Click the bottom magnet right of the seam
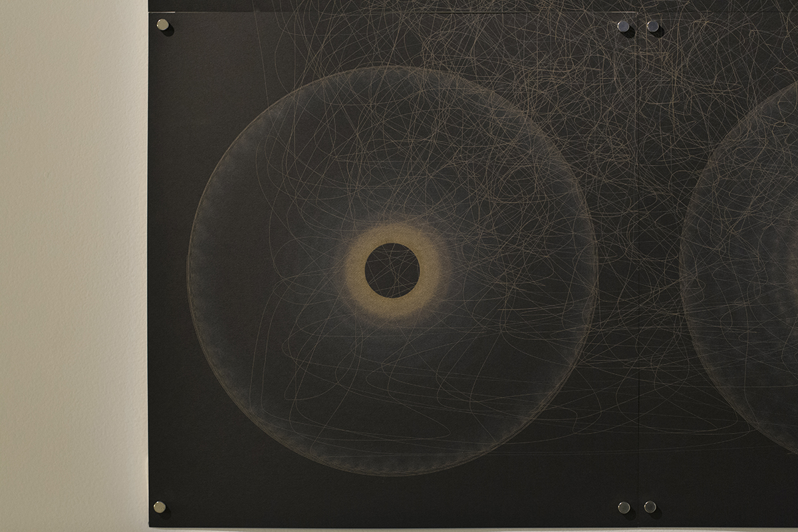Image resolution: width=798 pixels, height=532 pixels. (x=650, y=507)
